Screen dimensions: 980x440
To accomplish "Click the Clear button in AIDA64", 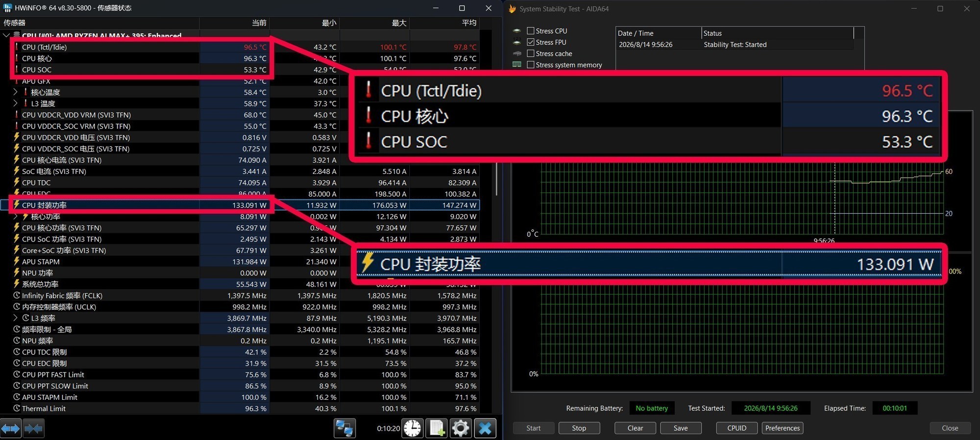I will 636,428.
